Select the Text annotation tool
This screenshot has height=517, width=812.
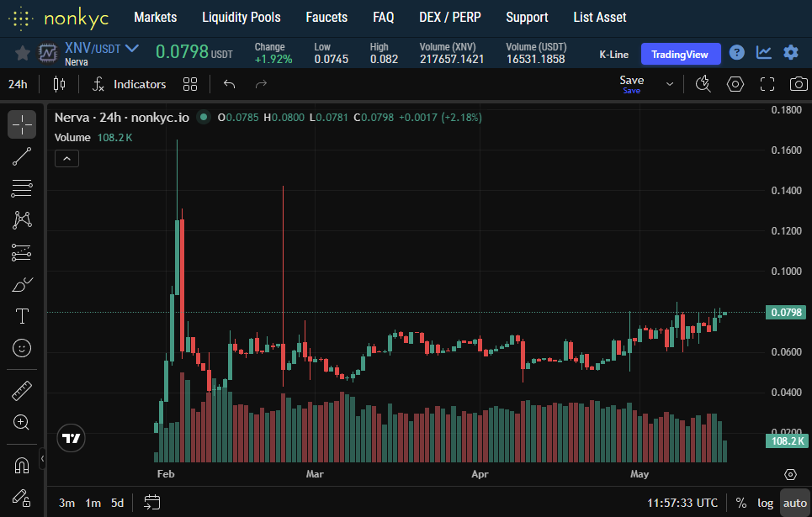point(22,316)
